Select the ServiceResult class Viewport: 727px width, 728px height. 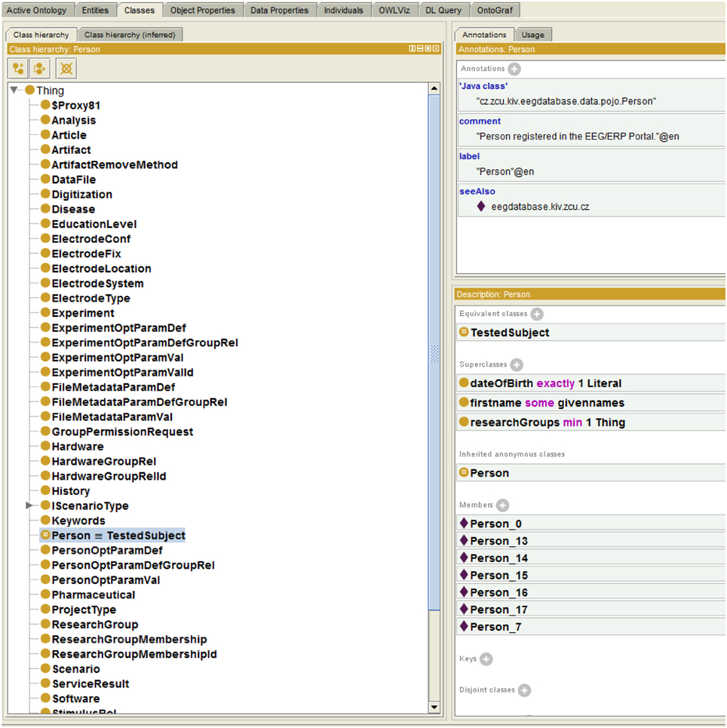90,684
